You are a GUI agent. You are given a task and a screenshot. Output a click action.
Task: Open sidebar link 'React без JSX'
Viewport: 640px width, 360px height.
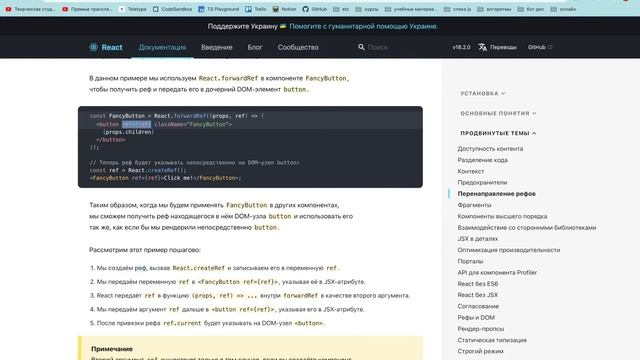coord(478,295)
